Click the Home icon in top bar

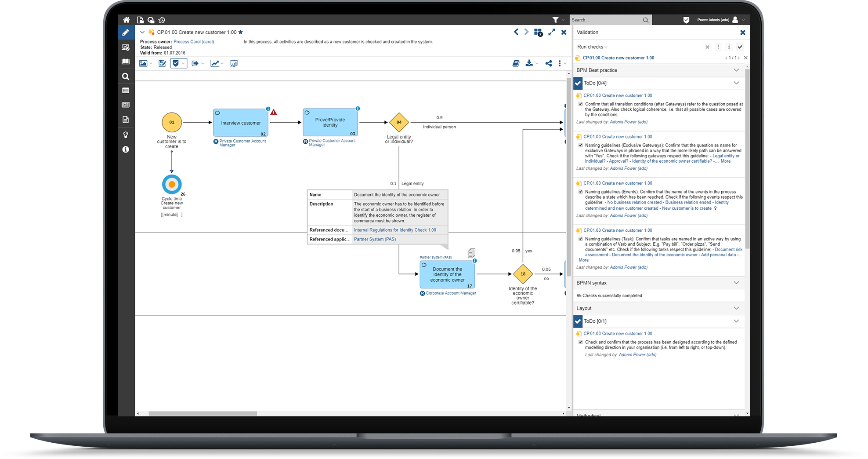126,20
